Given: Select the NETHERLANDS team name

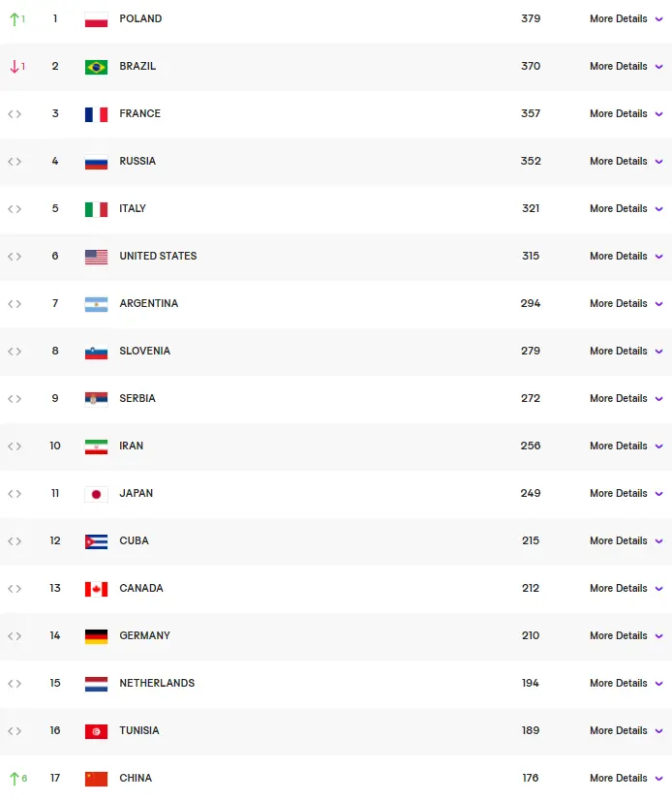Looking at the screenshot, I should pos(157,683).
